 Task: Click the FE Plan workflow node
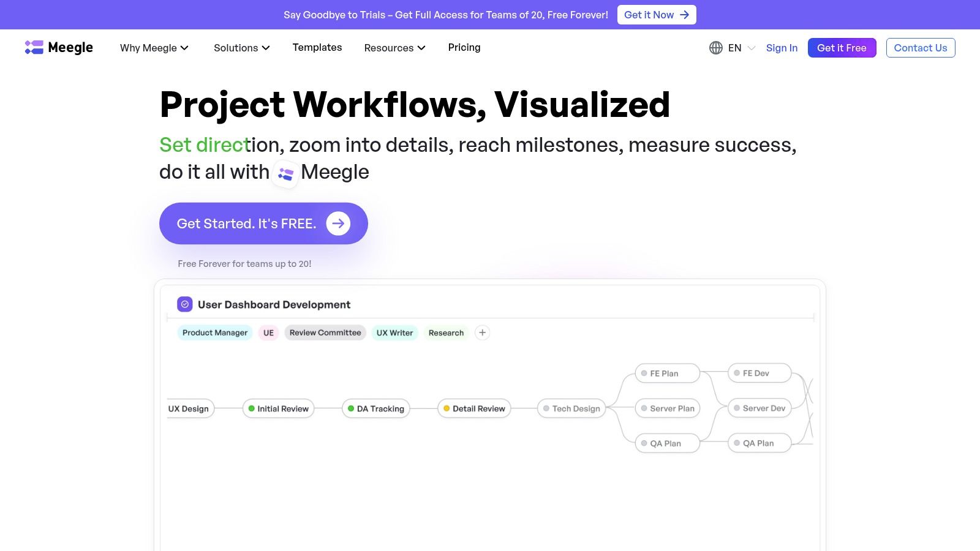tap(667, 373)
